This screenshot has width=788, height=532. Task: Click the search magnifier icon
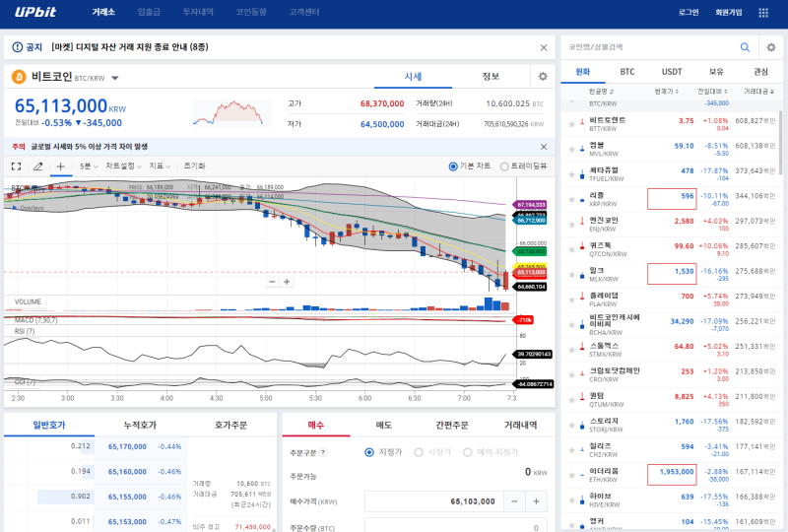[745, 47]
